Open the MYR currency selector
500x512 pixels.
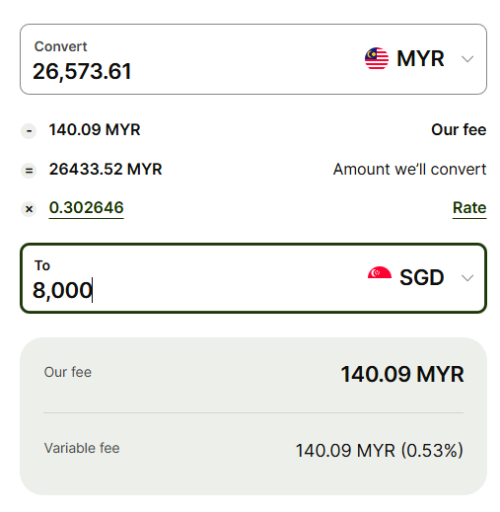pyautogui.click(x=419, y=59)
